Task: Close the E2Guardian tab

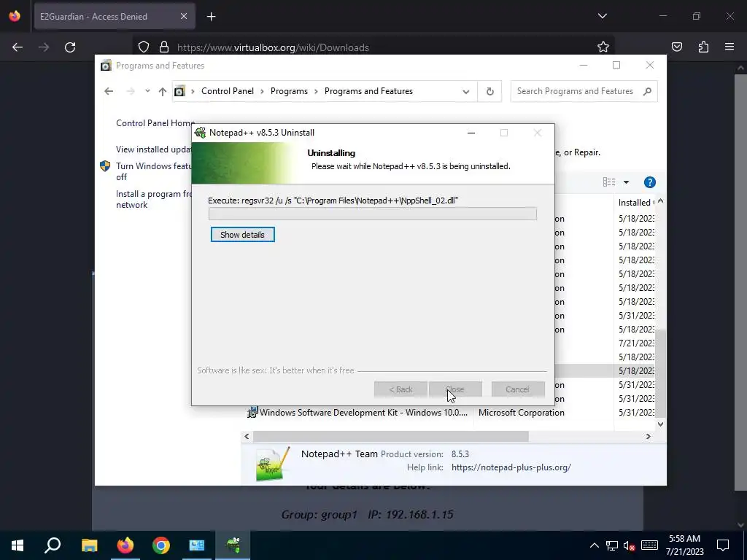Action: pos(184,17)
